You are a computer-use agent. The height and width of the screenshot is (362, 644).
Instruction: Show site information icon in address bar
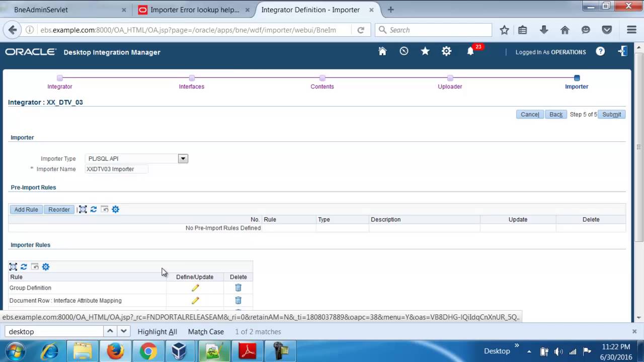(x=30, y=30)
